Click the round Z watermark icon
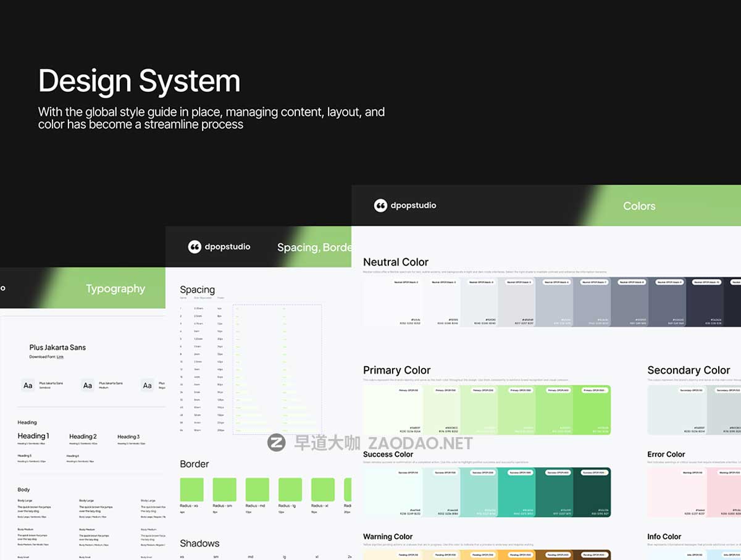 pyautogui.click(x=276, y=443)
